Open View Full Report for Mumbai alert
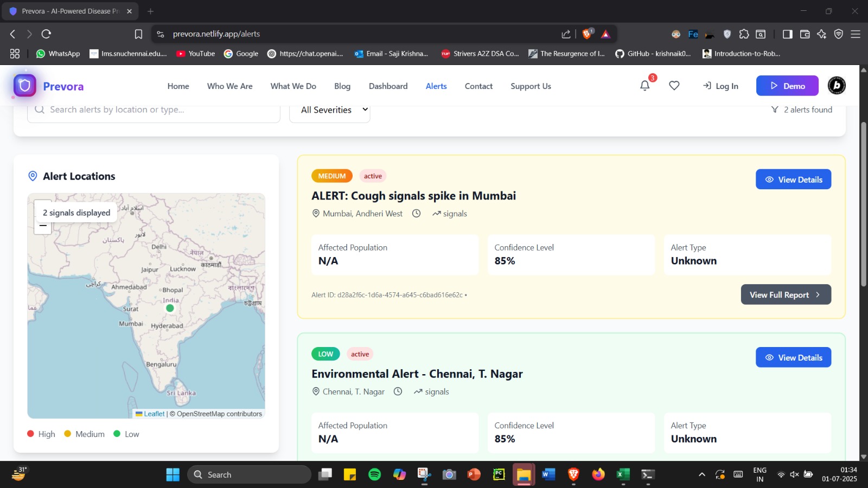The width and height of the screenshot is (868, 488). 786,294
